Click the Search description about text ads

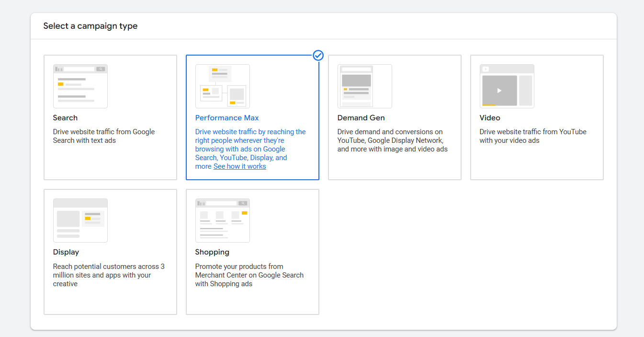[104, 136]
